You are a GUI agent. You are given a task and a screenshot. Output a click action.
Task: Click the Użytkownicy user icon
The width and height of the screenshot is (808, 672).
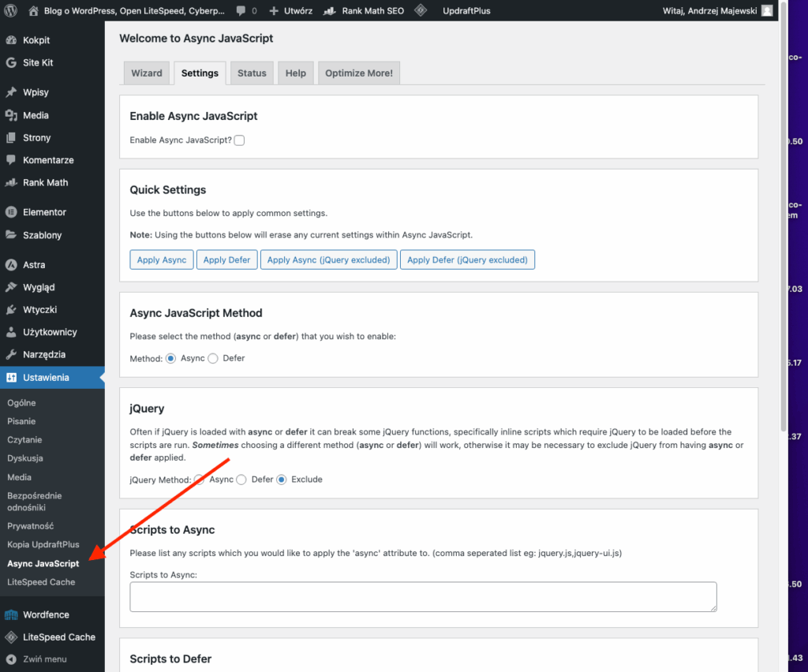point(11,332)
